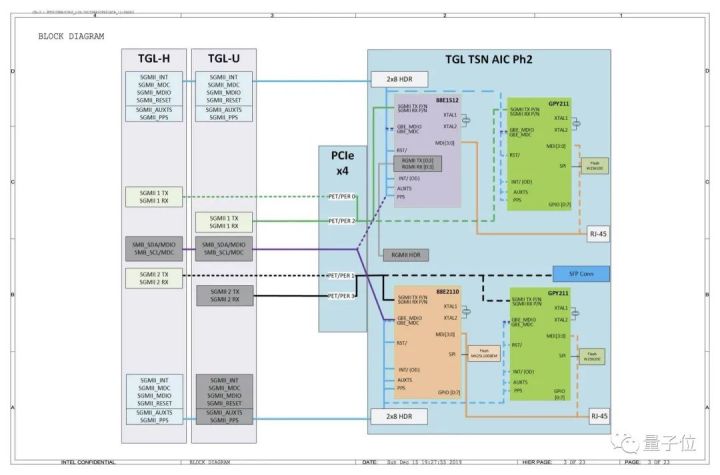Select the SGMII 2 TX/RX gray box under TGL-U
The image size is (720, 475).
point(225,295)
